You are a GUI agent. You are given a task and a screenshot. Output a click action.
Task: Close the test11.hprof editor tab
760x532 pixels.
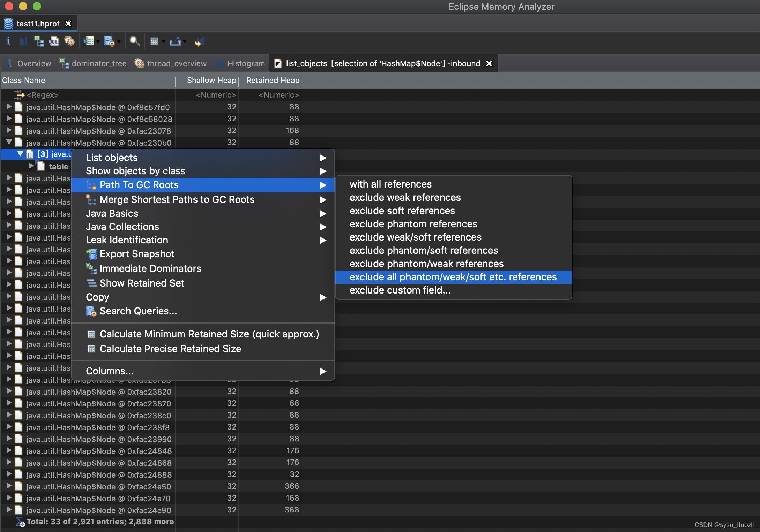point(68,24)
